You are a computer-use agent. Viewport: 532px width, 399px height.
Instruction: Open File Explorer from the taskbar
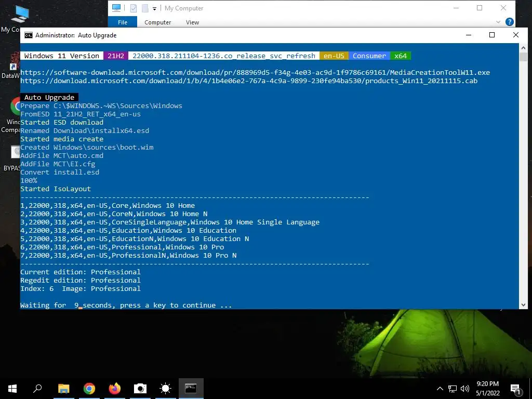[x=63, y=389]
